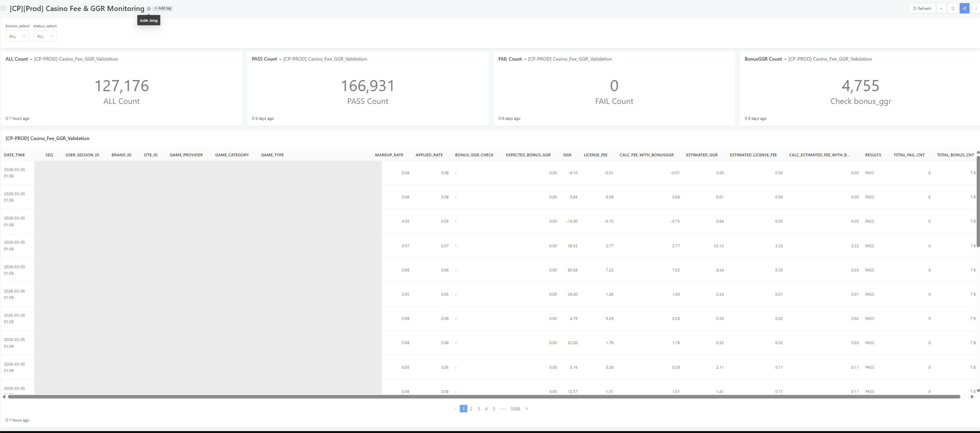Screen dimensions: 980x433
Task: Open the blue share dashboard button
Action: 964,8
